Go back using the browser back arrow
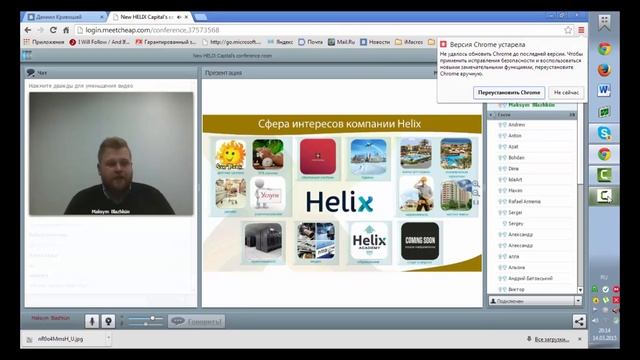The image size is (640, 360). coord(28,30)
